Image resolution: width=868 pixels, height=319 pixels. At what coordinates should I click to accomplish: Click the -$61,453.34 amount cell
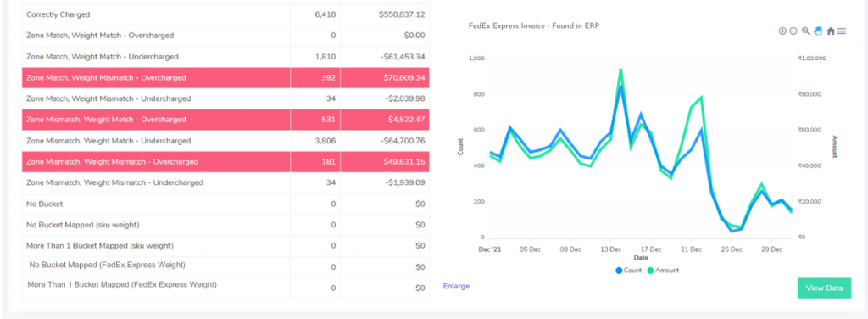click(x=403, y=57)
